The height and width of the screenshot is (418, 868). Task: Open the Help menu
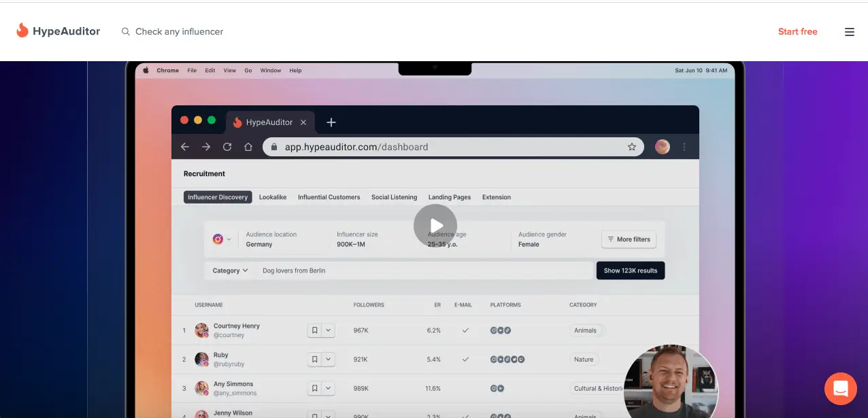tap(295, 70)
